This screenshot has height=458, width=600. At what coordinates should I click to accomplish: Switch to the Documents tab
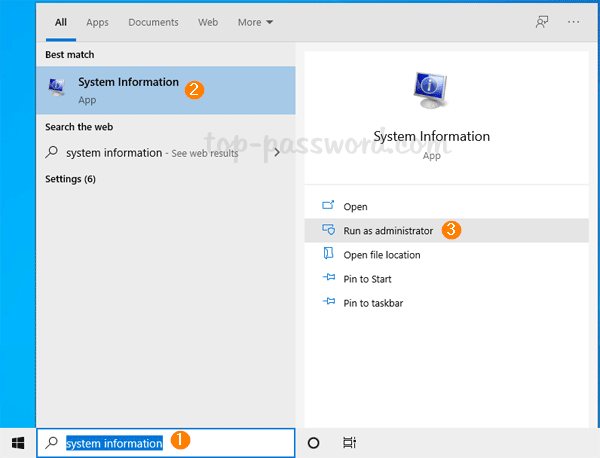[x=153, y=23]
